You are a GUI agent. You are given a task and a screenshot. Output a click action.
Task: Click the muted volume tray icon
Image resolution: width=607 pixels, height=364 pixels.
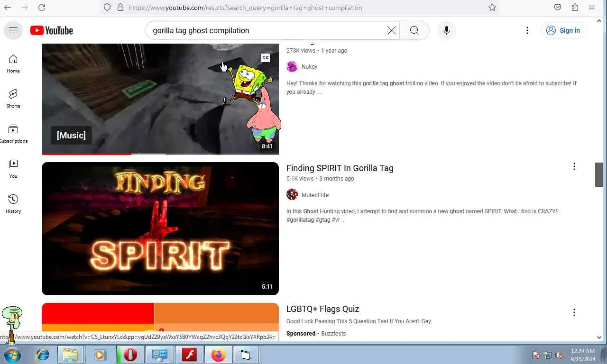click(559, 355)
